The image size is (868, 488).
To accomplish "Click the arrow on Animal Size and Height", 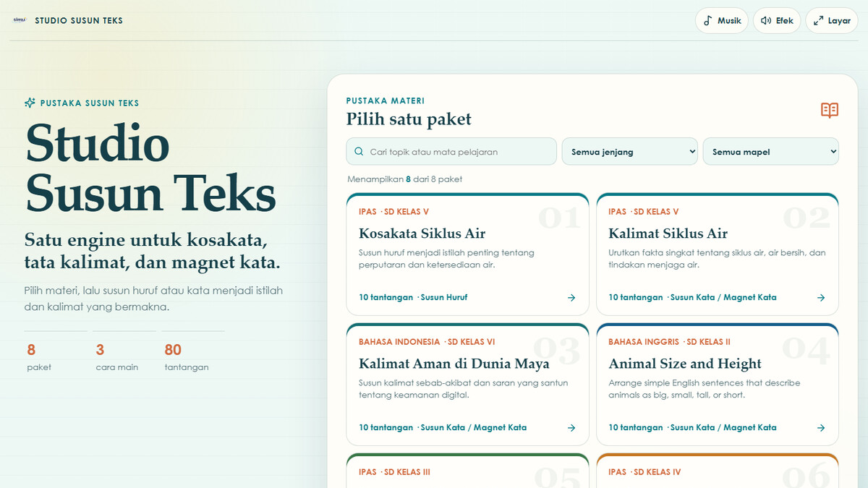I will click(x=821, y=427).
